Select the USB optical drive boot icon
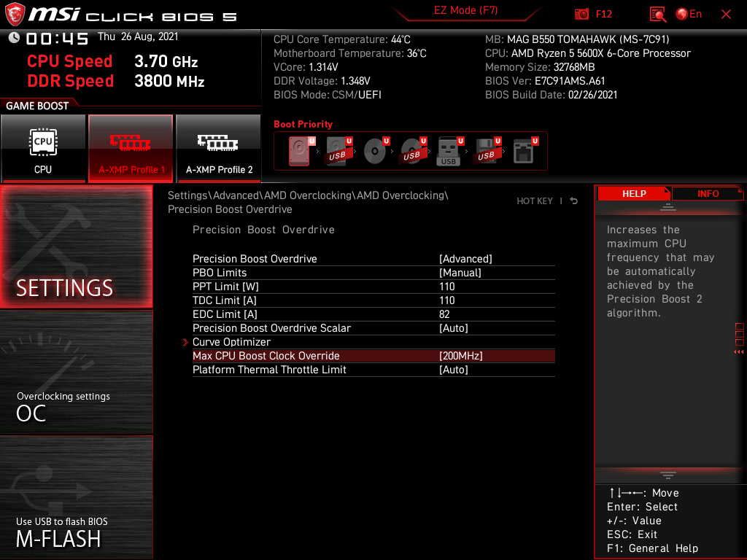 click(x=413, y=151)
